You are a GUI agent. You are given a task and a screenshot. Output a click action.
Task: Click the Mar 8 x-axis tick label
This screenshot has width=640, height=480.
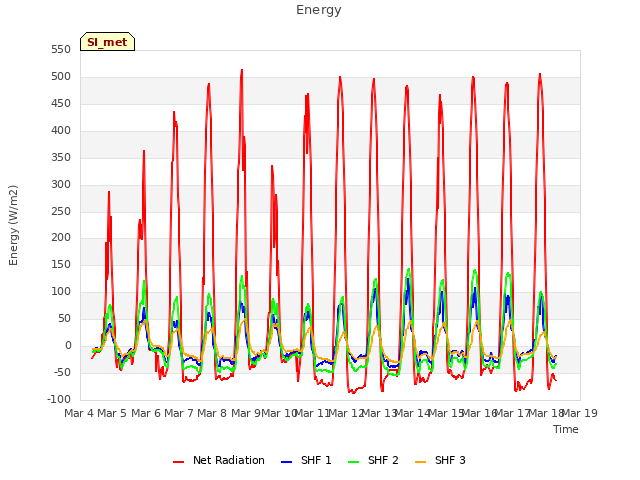212,413
